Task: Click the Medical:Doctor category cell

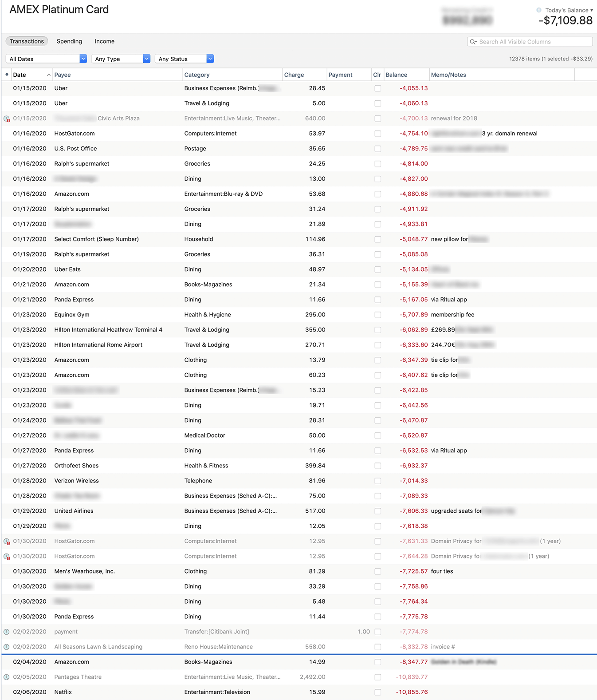Action: point(204,435)
